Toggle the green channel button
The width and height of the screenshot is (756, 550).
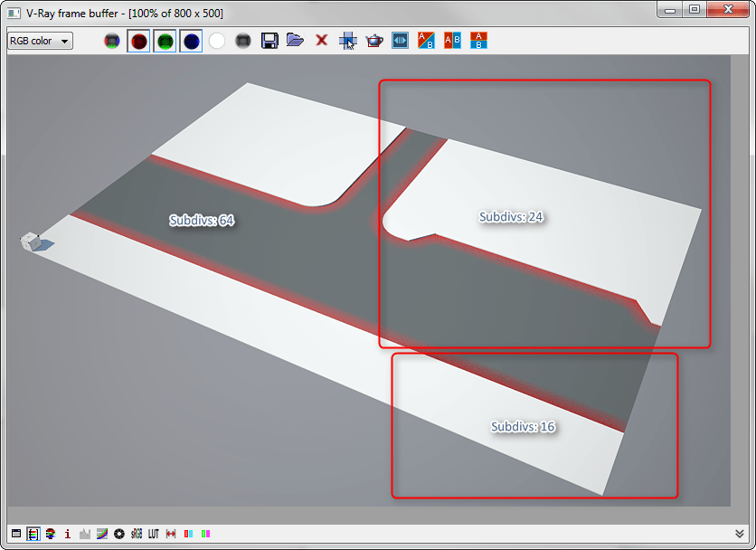pos(165,41)
